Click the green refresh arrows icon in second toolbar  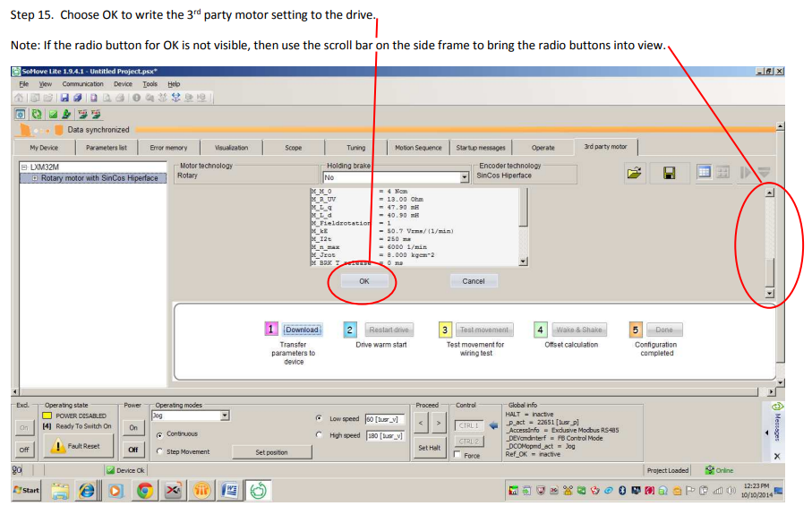[x=37, y=115]
